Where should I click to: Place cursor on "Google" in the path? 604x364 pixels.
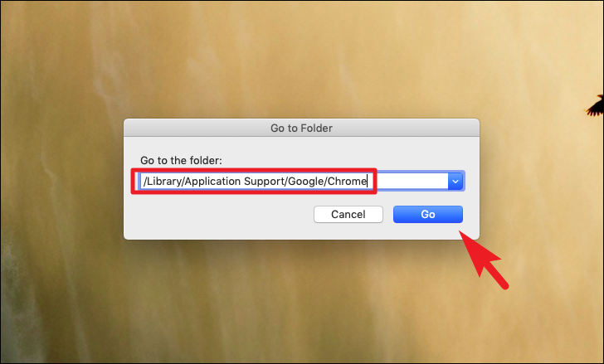click(306, 182)
